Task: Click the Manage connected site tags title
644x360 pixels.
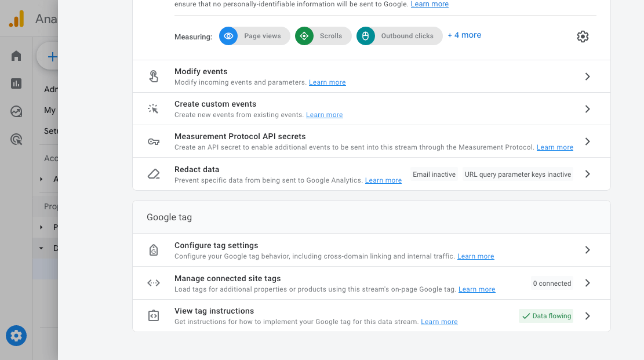Action: (228, 278)
